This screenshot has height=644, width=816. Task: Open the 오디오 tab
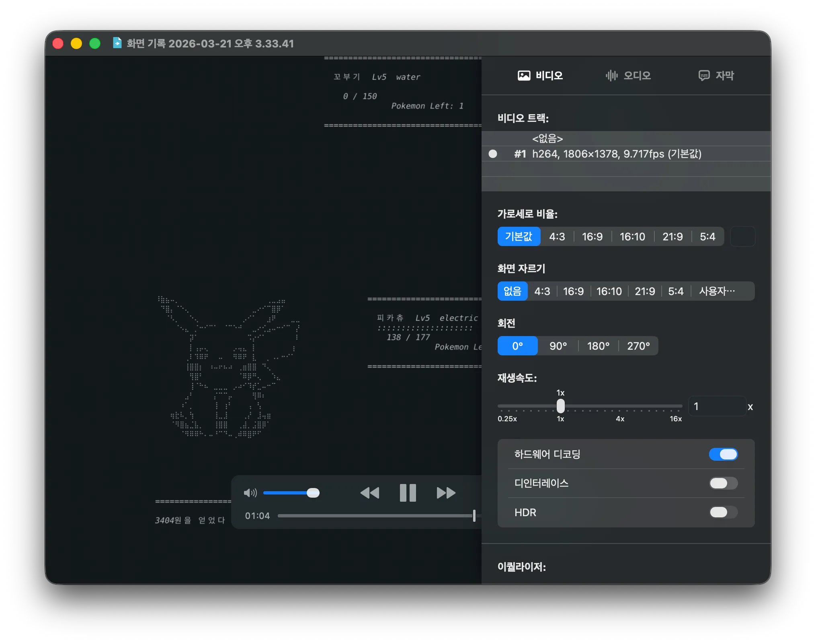click(628, 76)
